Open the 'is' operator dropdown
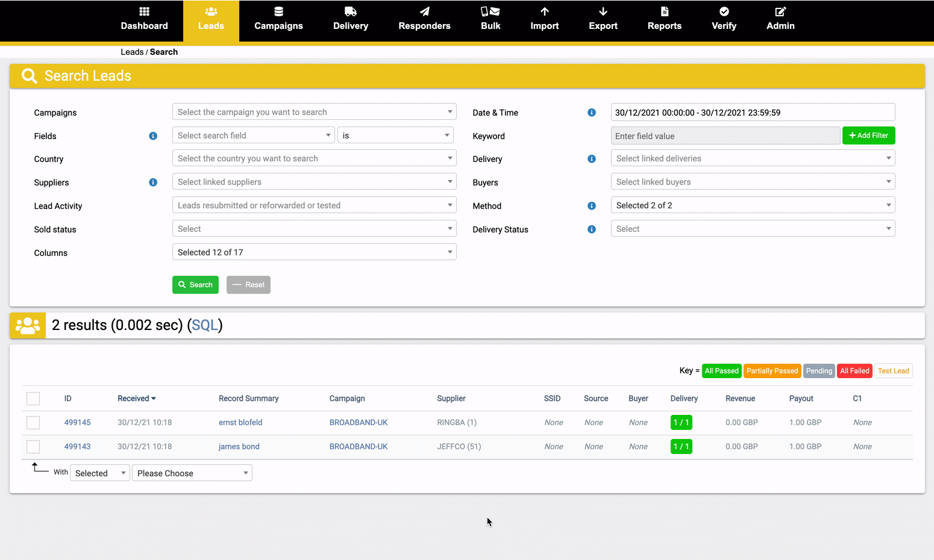Screen dimensions: 934x560 coord(395,135)
